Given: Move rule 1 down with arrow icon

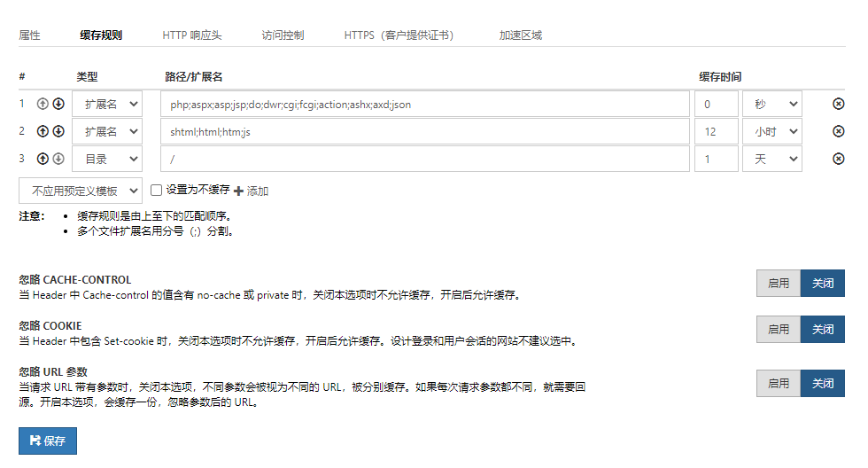Looking at the screenshot, I should click(58, 104).
